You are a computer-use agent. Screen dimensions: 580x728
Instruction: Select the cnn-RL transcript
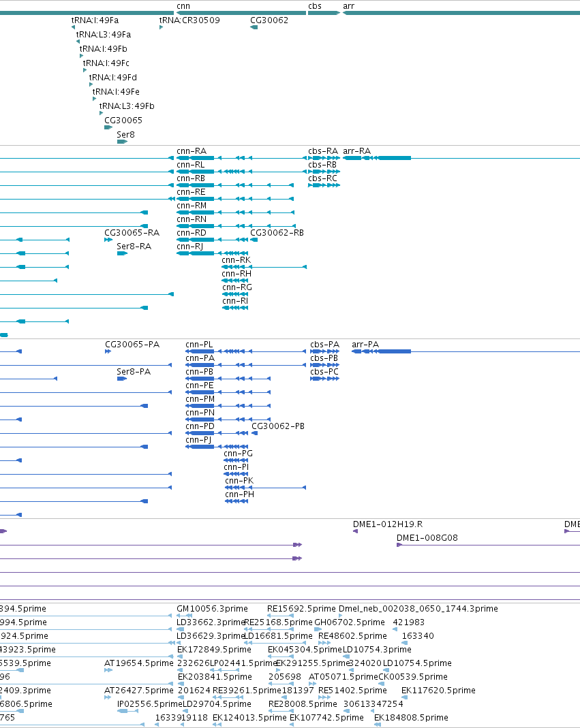(x=191, y=165)
